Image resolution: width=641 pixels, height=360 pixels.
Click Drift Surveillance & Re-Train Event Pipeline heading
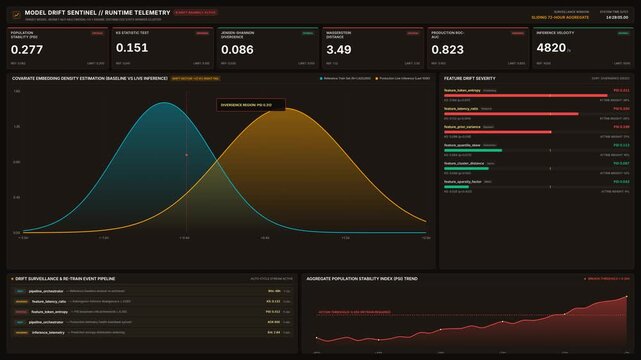65,279
